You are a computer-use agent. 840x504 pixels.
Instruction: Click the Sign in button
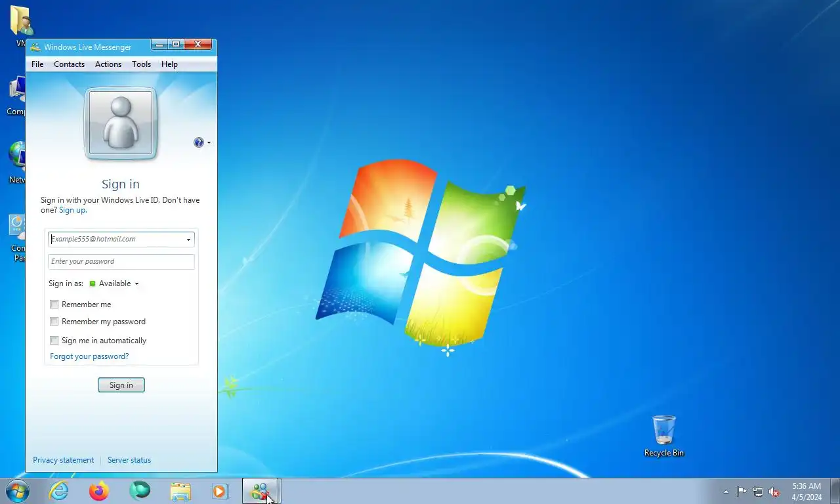[121, 385]
